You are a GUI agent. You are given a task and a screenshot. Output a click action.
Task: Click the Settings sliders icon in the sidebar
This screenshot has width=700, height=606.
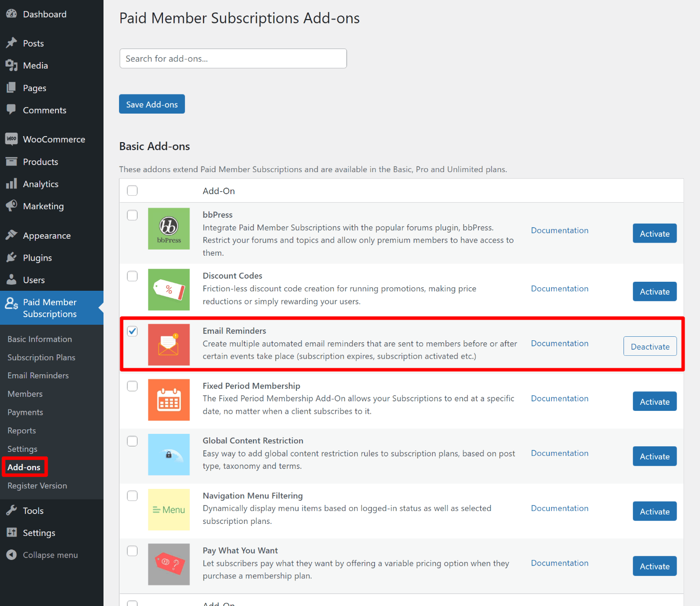[x=11, y=532]
